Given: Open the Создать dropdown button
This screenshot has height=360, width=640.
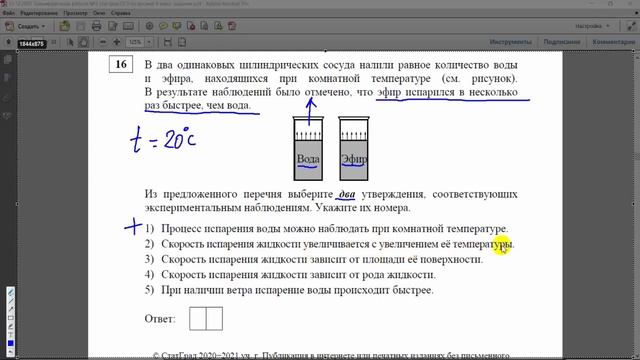Looking at the screenshot, I should pyautogui.click(x=25, y=27).
